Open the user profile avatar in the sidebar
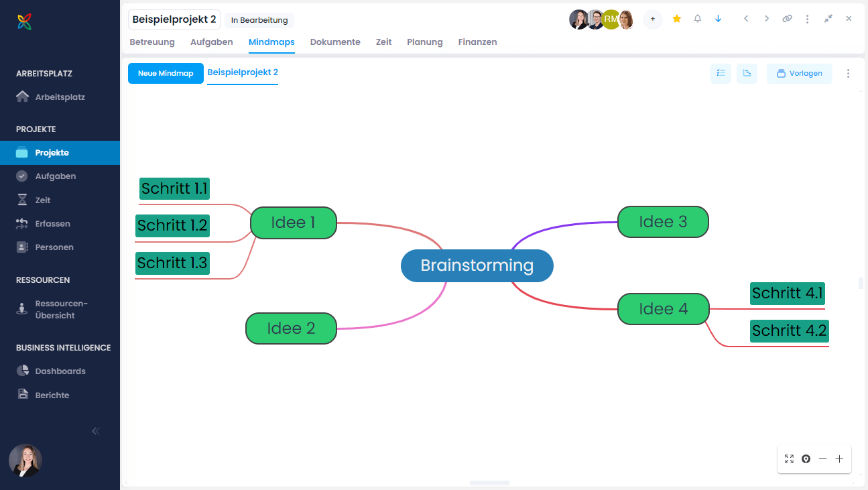This screenshot has width=868, height=490. tap(25, 461)
